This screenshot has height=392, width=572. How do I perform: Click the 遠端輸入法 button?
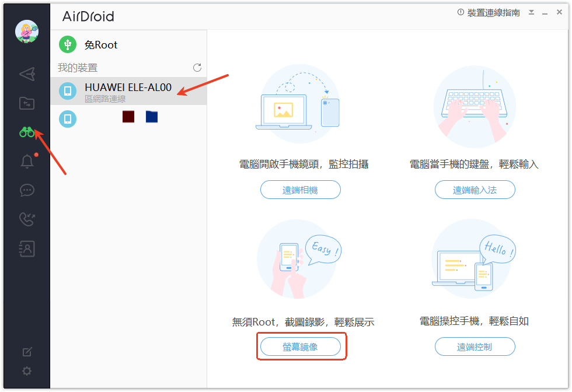[475, 190]
